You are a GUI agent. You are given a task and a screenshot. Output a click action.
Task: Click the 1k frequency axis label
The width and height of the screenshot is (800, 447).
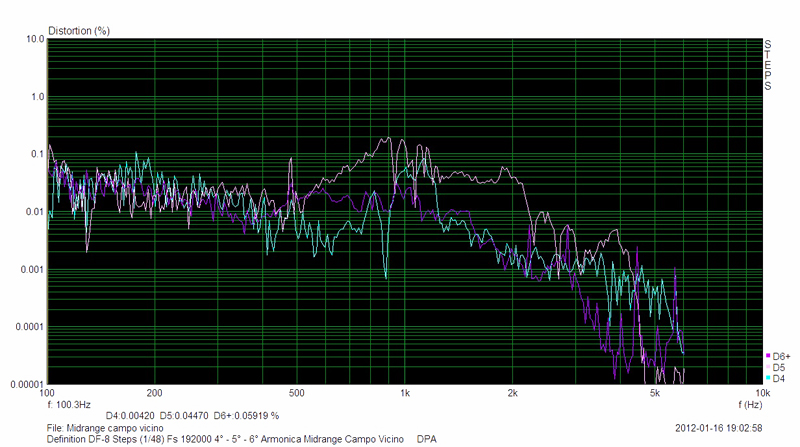point(405,393)
